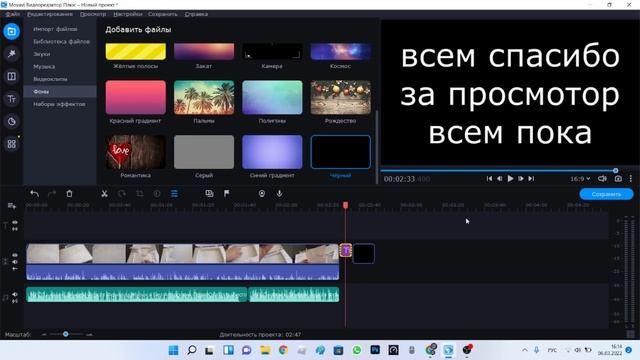Open the Редактирование menu

pyautogui.click(x=50, y=14)
